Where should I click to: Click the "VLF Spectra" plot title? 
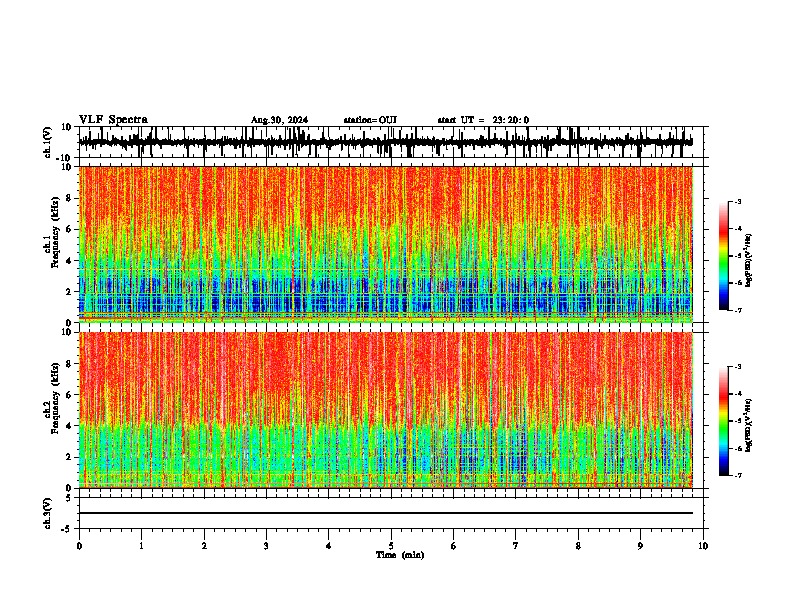(113, 120)
